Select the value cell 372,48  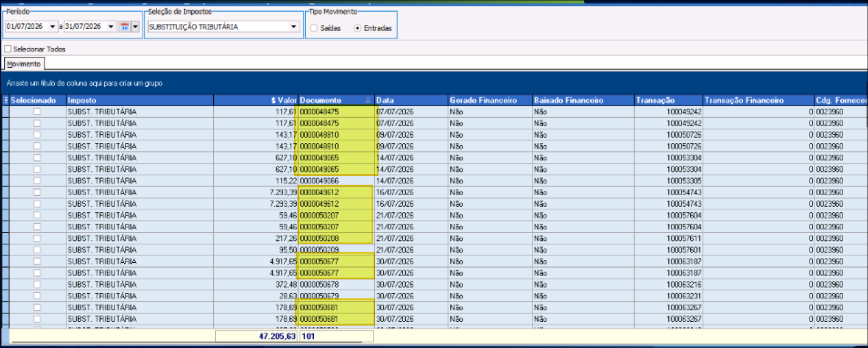(256, 284)
